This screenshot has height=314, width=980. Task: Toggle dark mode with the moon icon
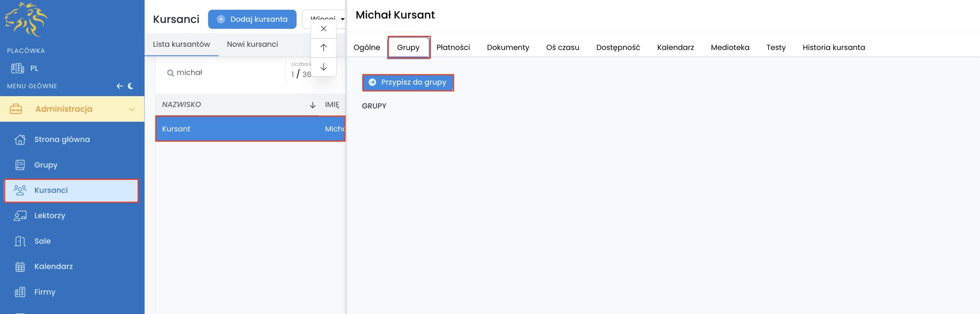coord(131,86)
